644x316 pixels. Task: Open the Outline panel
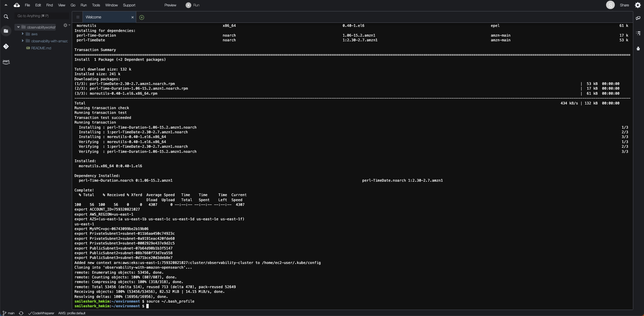tap(638, 33)
